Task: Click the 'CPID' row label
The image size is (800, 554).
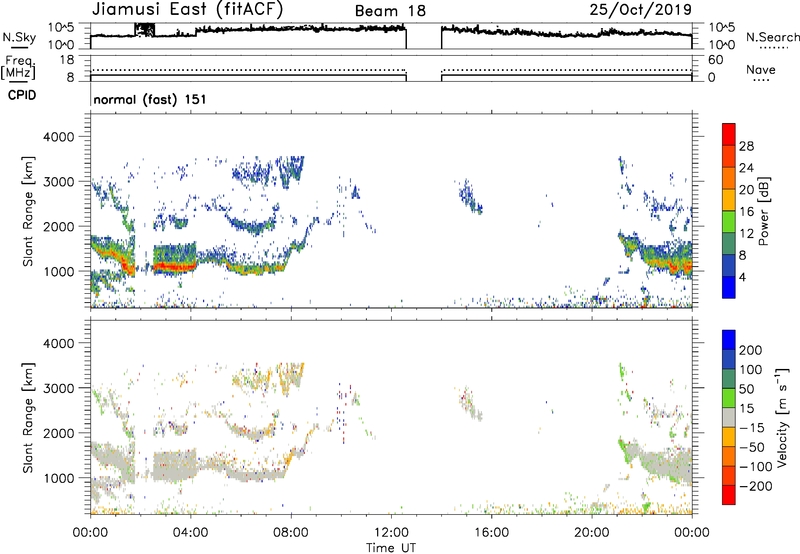Action: coord(22,95)
